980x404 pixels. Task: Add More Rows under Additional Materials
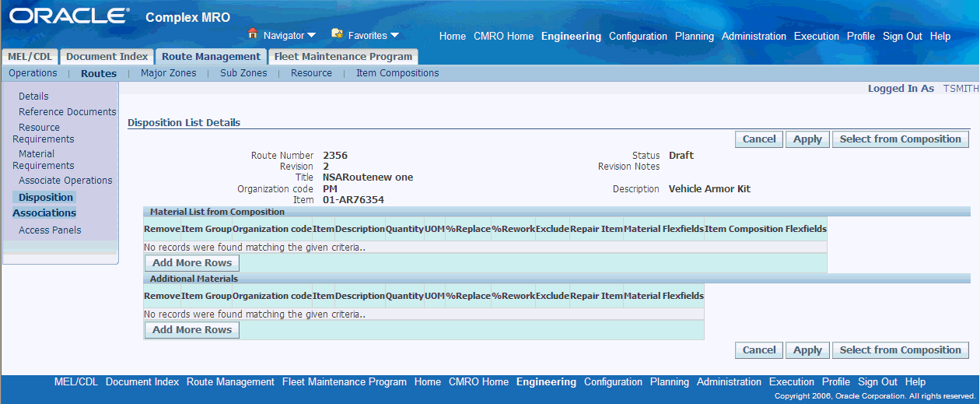point(192,330)
